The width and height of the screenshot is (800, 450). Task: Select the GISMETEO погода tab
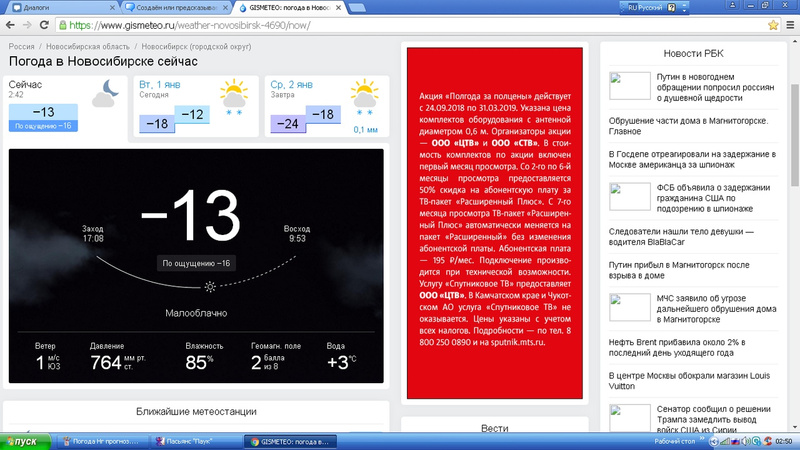point(289,8)
